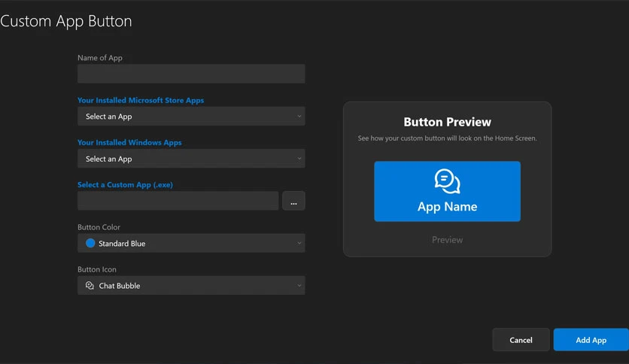
Task: Click the Windows Apps dropdown chevron
Action: click(x=299, y=159)
